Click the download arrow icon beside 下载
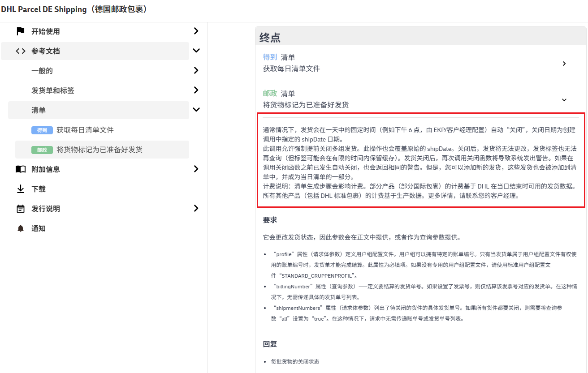 point(20,189)
